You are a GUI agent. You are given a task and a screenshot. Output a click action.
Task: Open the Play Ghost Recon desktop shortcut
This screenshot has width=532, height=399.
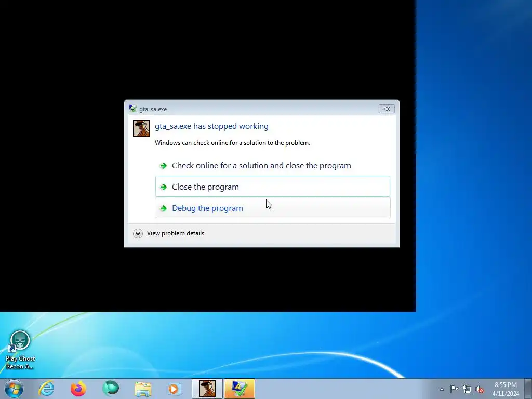pyautogui.click(x=20, y=350)
